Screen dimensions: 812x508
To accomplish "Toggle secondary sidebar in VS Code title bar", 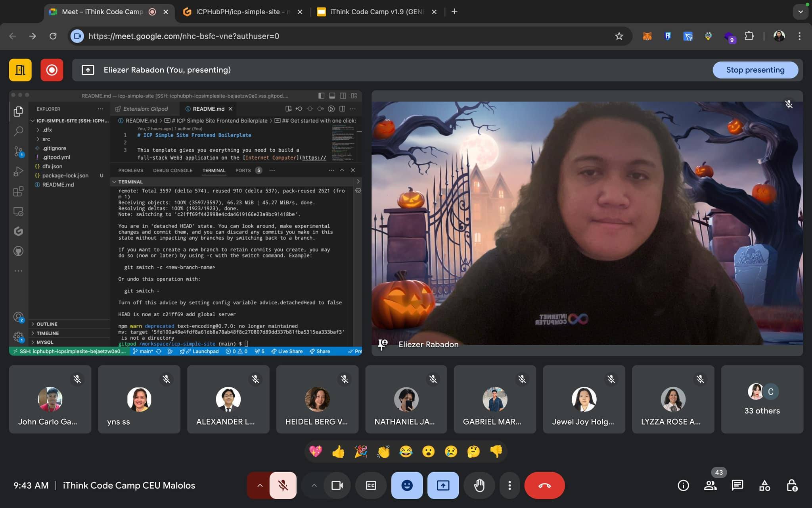I will tap(343, 96).
